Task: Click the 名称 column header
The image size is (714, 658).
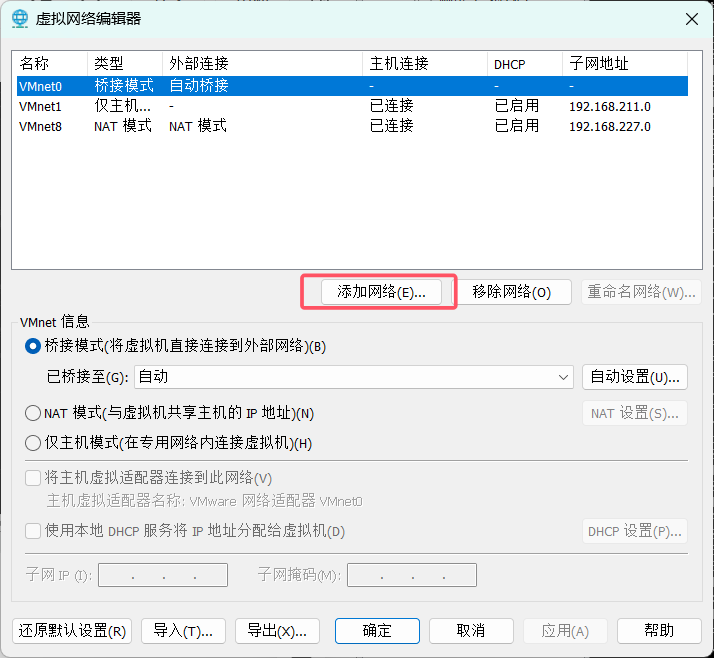Action: click(x=51, y=63)
